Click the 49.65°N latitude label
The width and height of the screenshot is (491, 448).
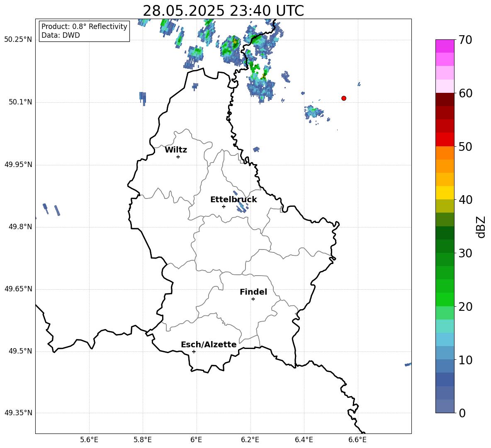tap(18, 288)
